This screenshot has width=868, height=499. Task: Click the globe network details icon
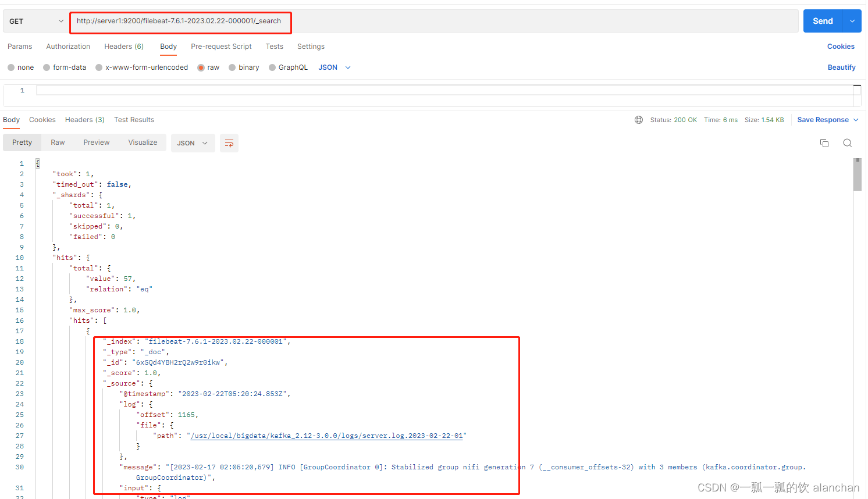pyautogui.click(x=639, y=120)
